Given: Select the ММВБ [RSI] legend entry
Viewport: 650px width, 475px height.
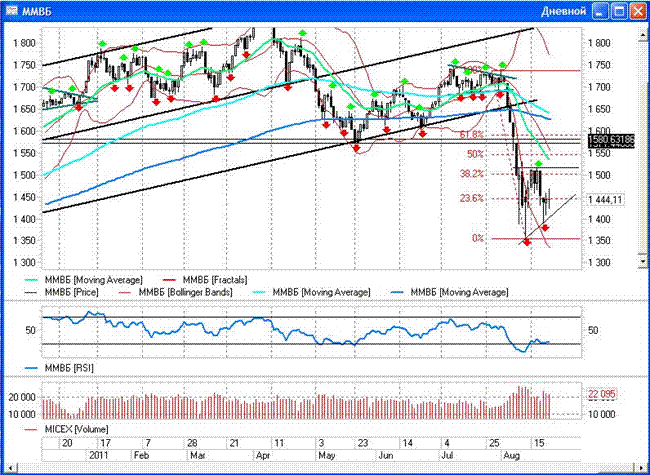Looking at the screenshot, I should coord(59,368).
